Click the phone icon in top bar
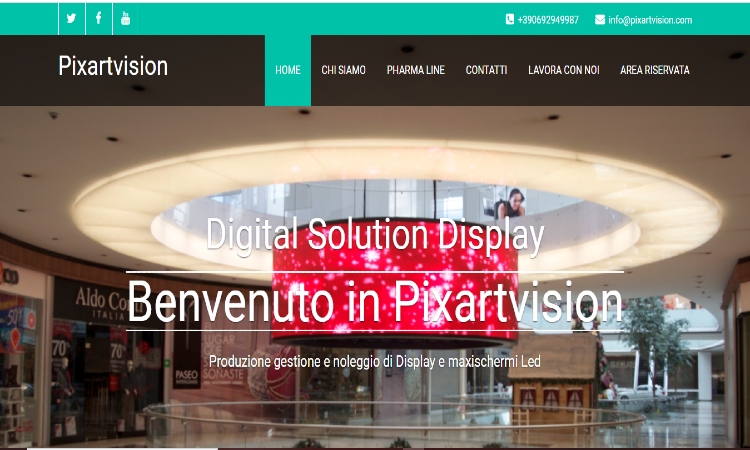The width and height of the screenshot is (750, 450). (x=510, y=19)
